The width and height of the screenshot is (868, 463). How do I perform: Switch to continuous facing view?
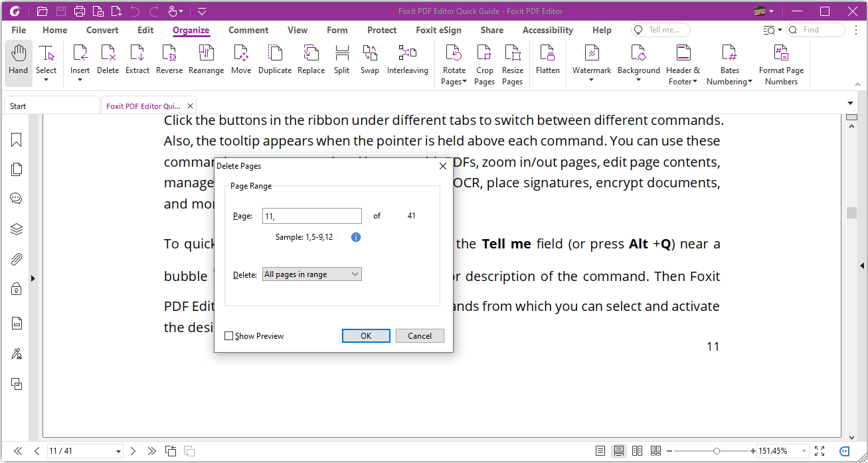pyautogui.click(x=656, y=451)
